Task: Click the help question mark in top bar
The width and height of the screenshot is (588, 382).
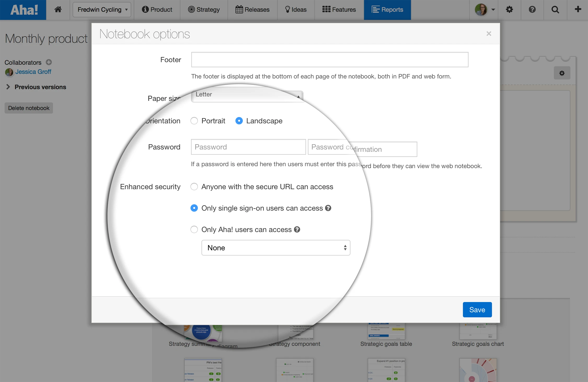Action: click(x=532, y=10)
